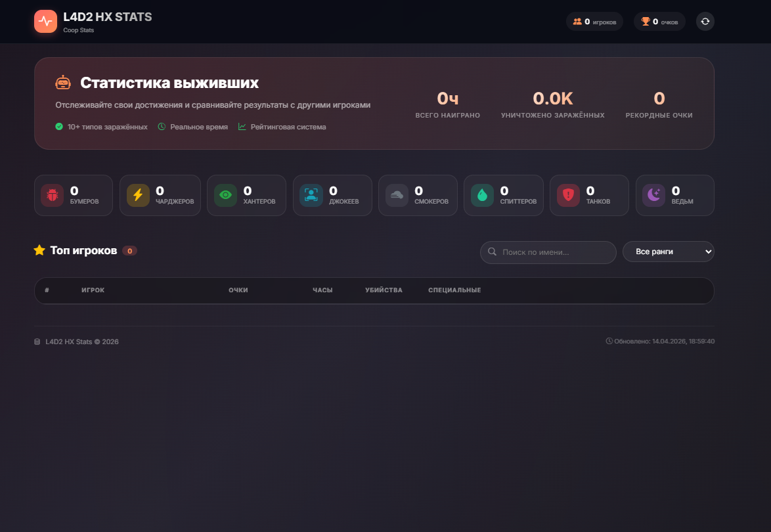Click the lightning bolt icon on Чарджеров card
This screenshot has width=771, height=532.
click(x=138, y=195)
